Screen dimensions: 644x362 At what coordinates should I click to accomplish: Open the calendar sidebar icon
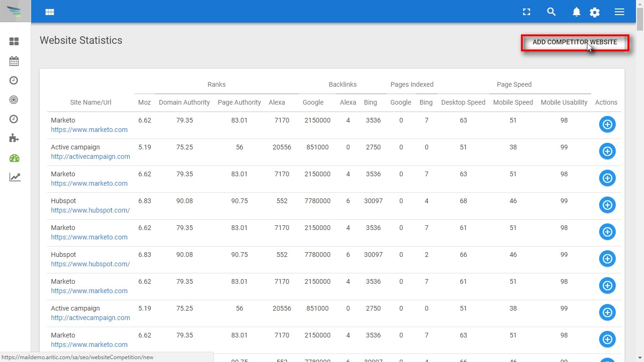click(14, 61)
